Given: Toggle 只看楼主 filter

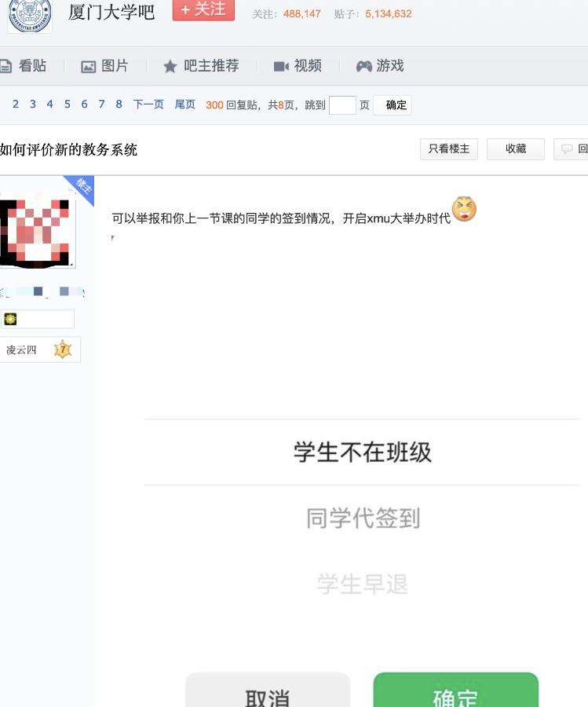Looking at the screenshot, I should point(449,148).
